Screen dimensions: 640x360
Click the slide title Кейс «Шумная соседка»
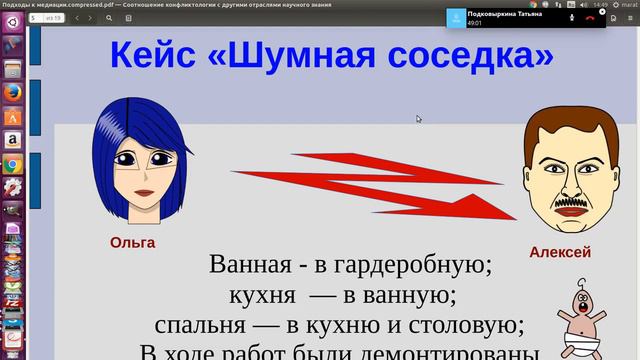coord(332,55)
